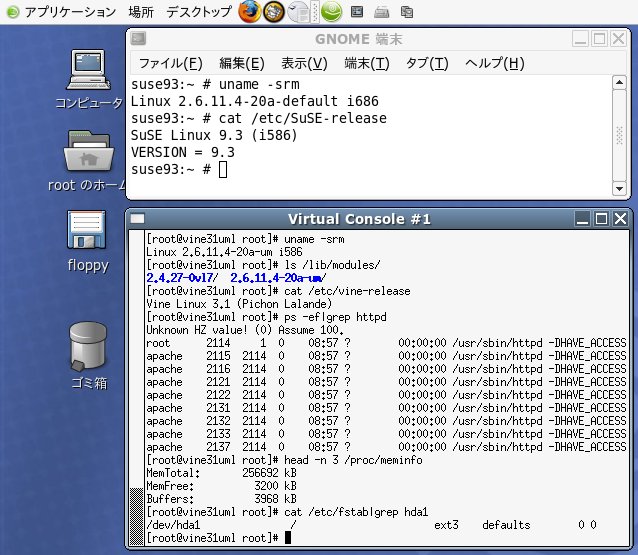Open タブ(T) menu in GNOME terminal

pyautogui.click(x=427, y=63)
